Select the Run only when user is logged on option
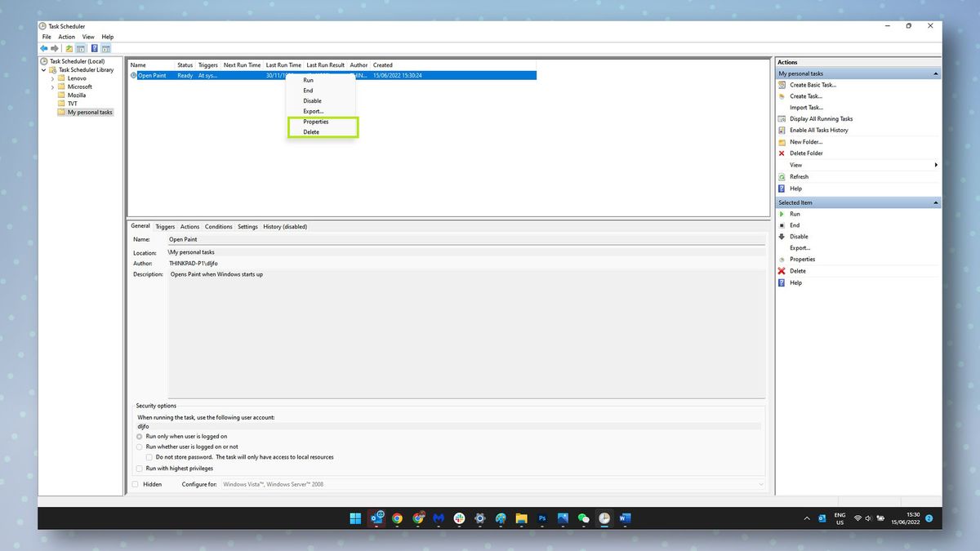 (x=139, y=436)
